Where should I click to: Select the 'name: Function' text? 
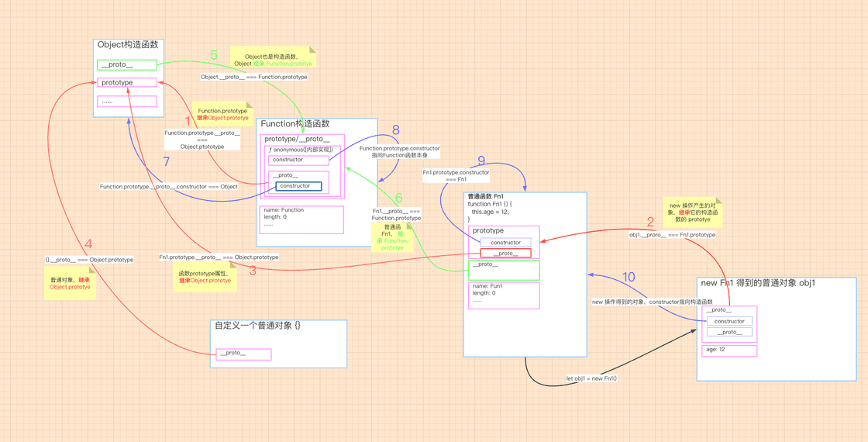coord(284,210)
